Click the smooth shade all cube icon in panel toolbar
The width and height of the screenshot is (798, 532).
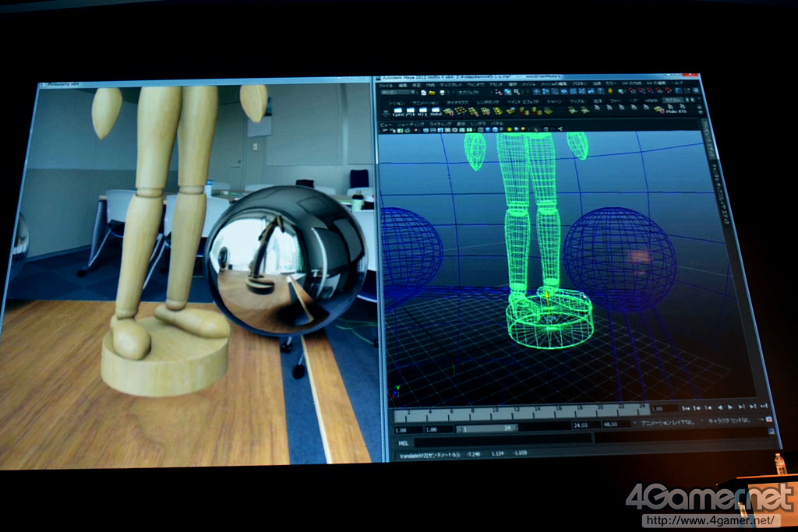pos(488,130)
